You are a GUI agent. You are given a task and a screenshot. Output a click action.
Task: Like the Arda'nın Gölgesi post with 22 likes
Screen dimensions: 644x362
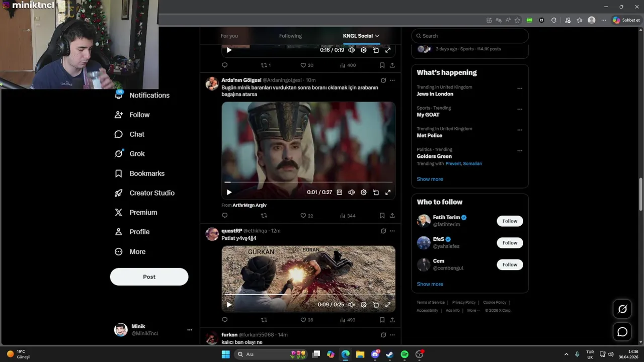[306, 216]
